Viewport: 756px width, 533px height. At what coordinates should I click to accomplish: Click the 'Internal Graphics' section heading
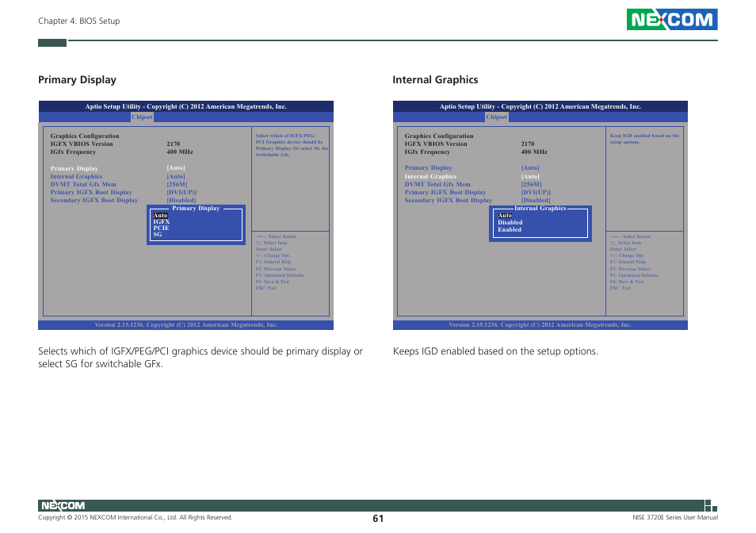435,79
